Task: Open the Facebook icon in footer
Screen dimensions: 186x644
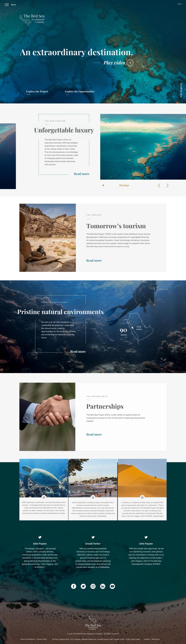Action: [74, 586]
